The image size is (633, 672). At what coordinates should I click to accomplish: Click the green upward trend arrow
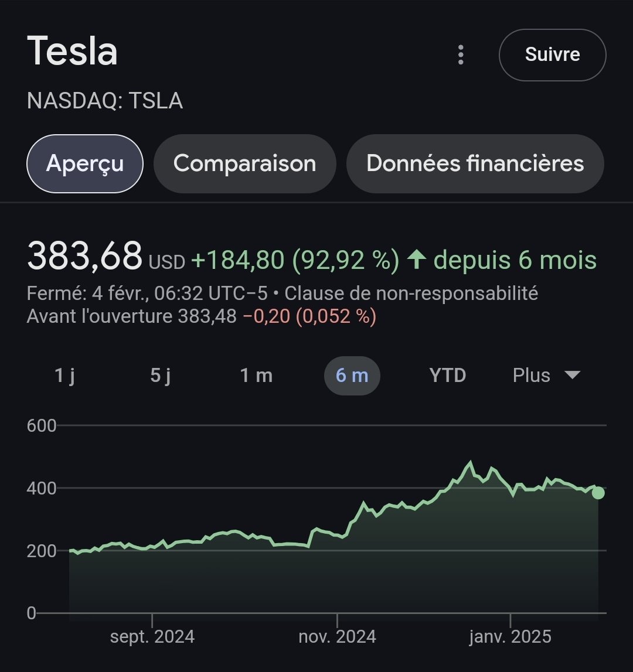click(x=416, y=260)
